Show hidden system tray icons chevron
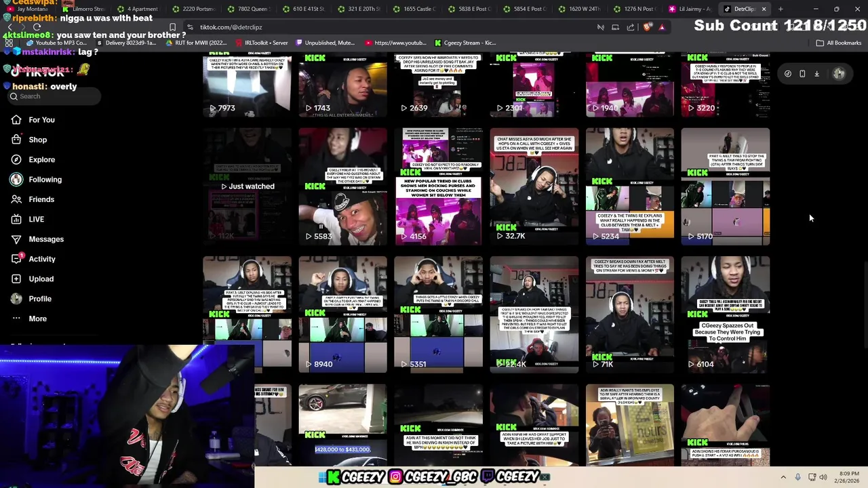 [783, 477]
